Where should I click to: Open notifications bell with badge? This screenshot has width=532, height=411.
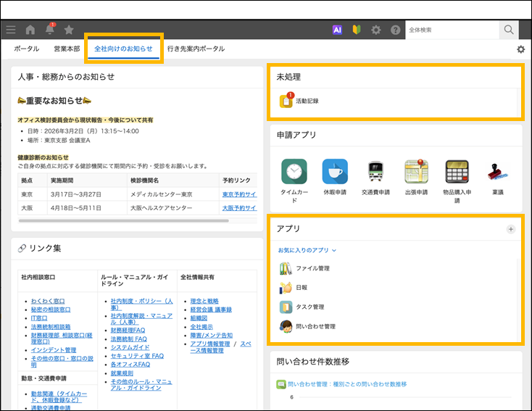[50, 30]
